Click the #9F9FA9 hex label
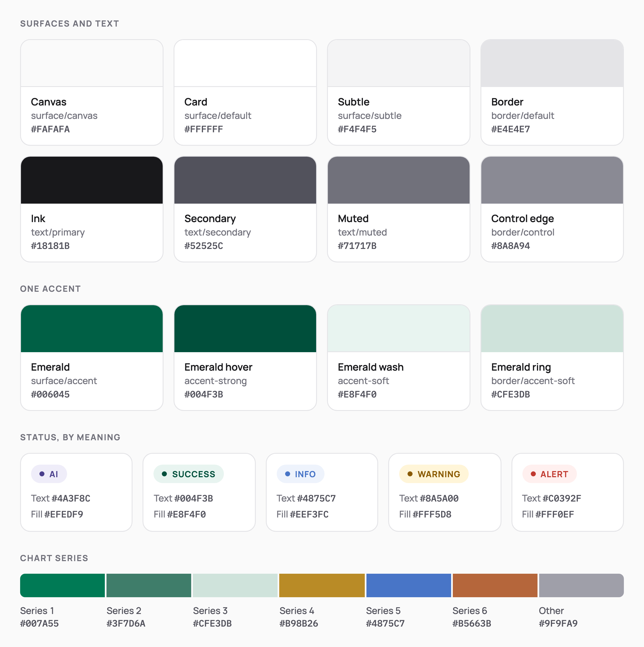 (558, 624)
